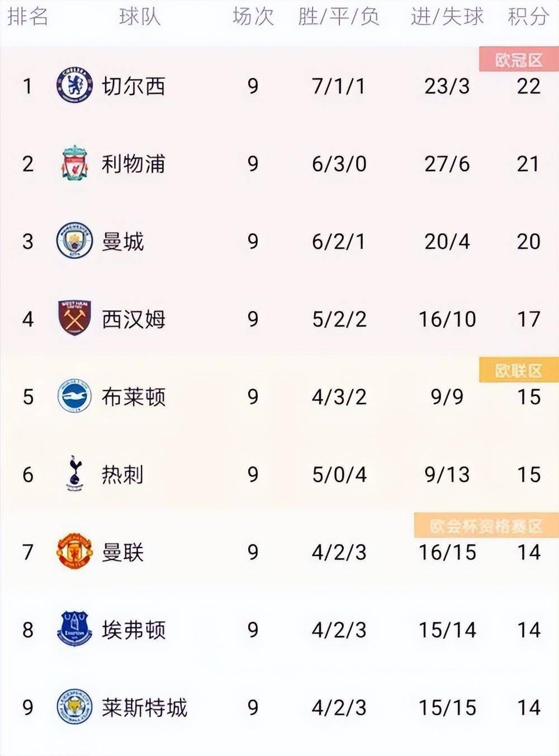The image size is (559, 756).
Task: Open the 切尔西 team name link
Action: [x=134, y=86]
